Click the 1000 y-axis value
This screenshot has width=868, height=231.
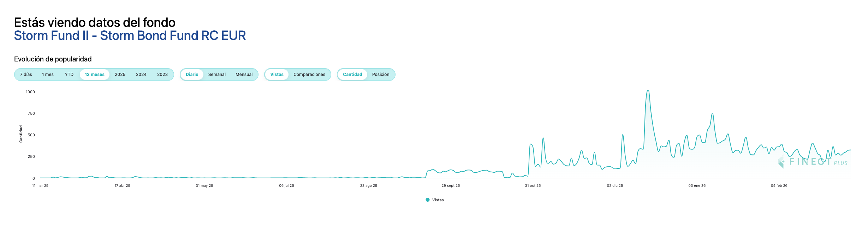pyautogui.click(x=30, y=92)
